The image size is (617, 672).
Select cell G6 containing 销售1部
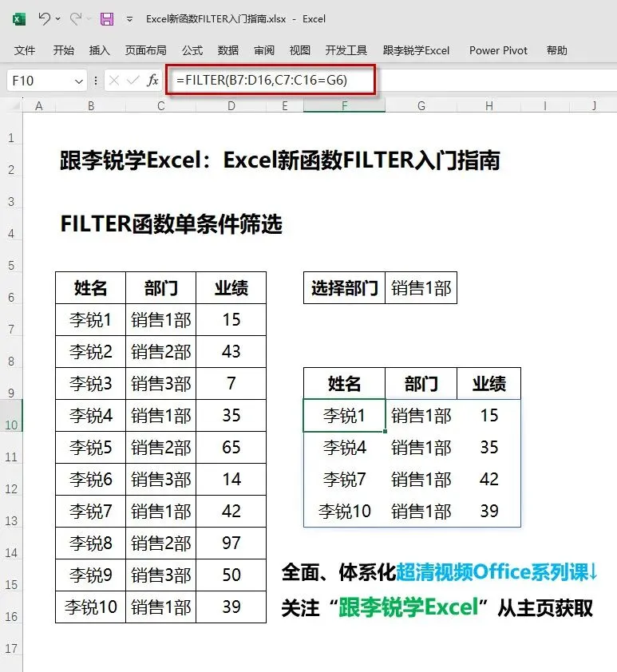click(421, 287)
